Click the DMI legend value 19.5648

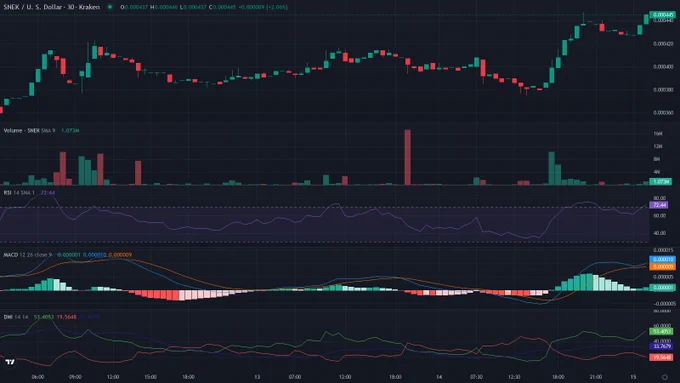click(x=66, y=317)
